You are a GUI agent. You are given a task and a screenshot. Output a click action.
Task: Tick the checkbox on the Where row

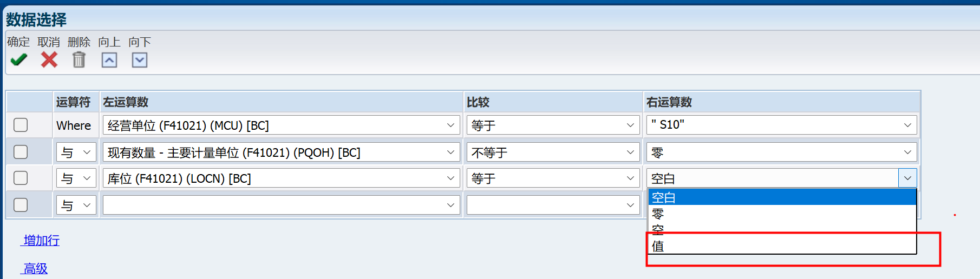click(21, 125)
